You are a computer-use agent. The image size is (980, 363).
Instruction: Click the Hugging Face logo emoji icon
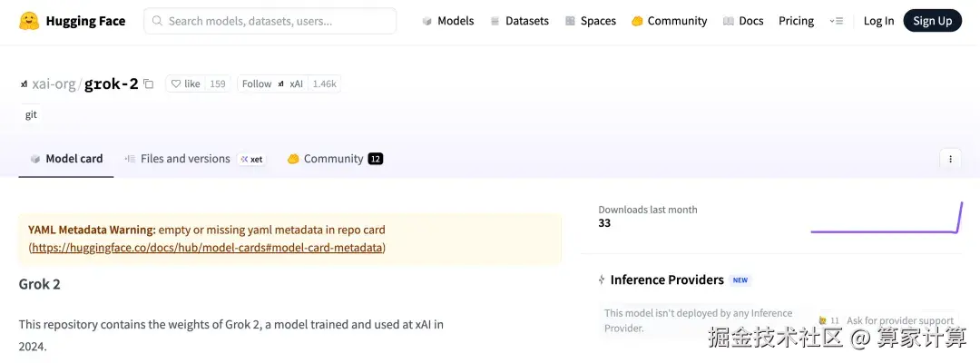(29, 21)
